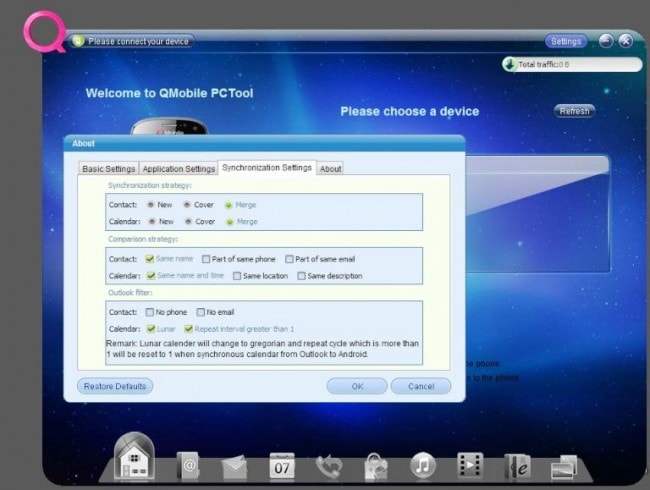Select Synchronization Settings tab
650x490 pixels.
(267, 167)
